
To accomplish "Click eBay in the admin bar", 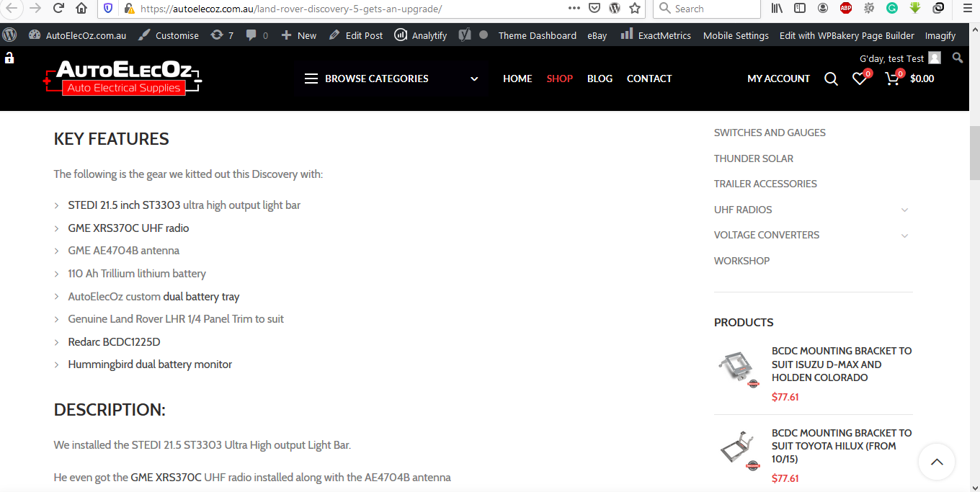I will (597, 35).
